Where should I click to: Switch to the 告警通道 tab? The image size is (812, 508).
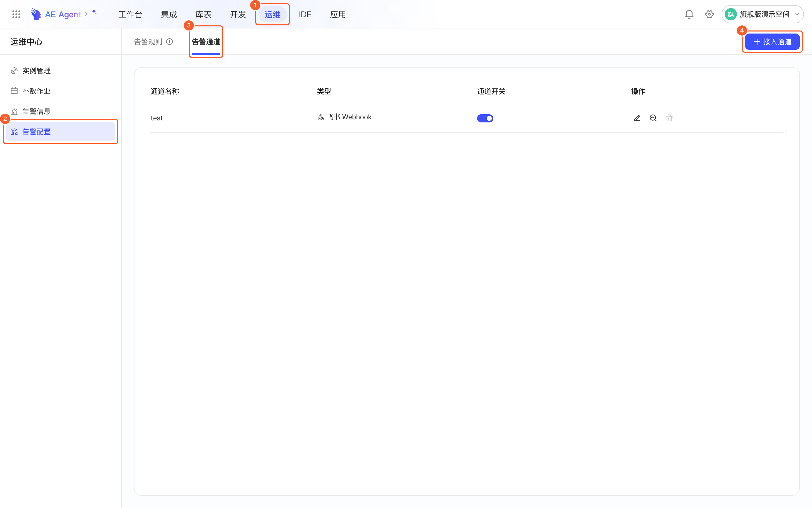click(x=206, y=42)
